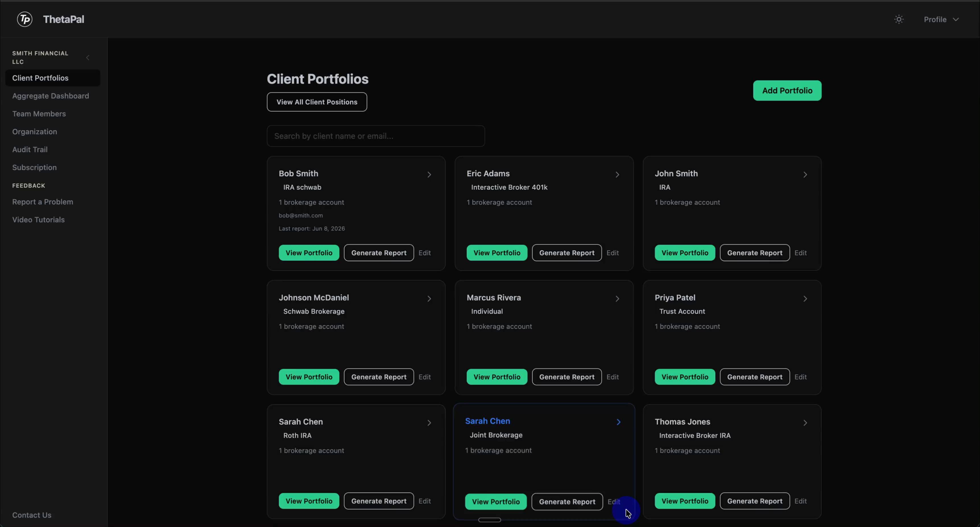This screenshot has height=527, width=980.
Task: Go to Aggregate Dashboard
Action: coord(51,96)
